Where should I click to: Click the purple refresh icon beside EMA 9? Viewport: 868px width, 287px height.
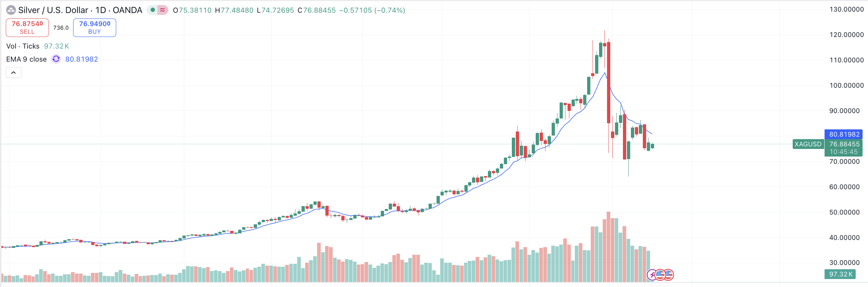(56, 59)
